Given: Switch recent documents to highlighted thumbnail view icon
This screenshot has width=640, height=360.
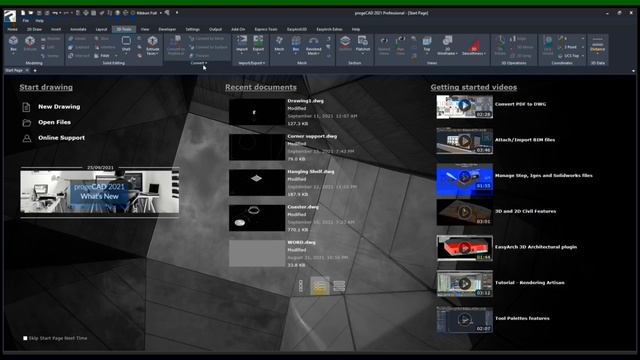Looking at the screenshot, I should tap(320, 286).
